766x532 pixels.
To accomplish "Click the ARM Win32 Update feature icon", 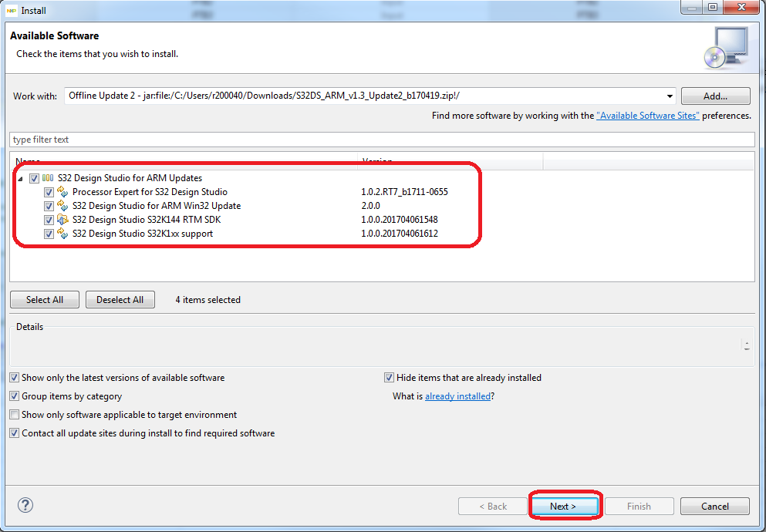I will tap(62, 206).
